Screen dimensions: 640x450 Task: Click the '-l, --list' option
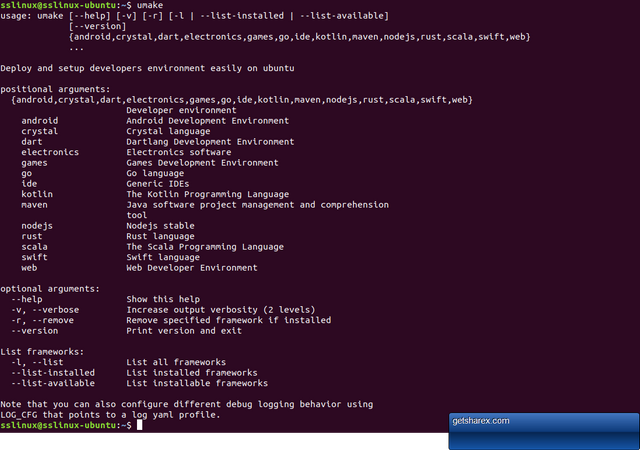click(37, 362)
